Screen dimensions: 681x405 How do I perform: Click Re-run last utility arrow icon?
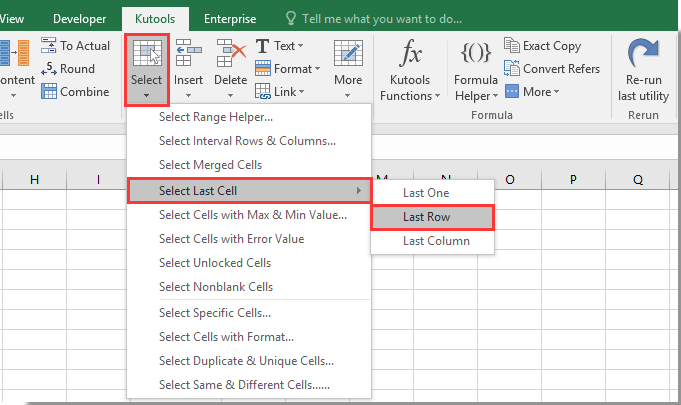coord(643,53)
